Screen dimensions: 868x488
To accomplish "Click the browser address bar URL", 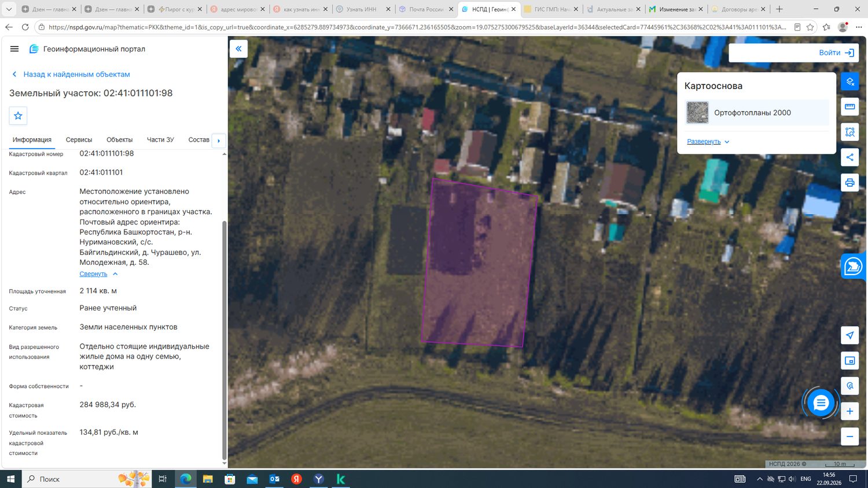I will click(417, 27).
